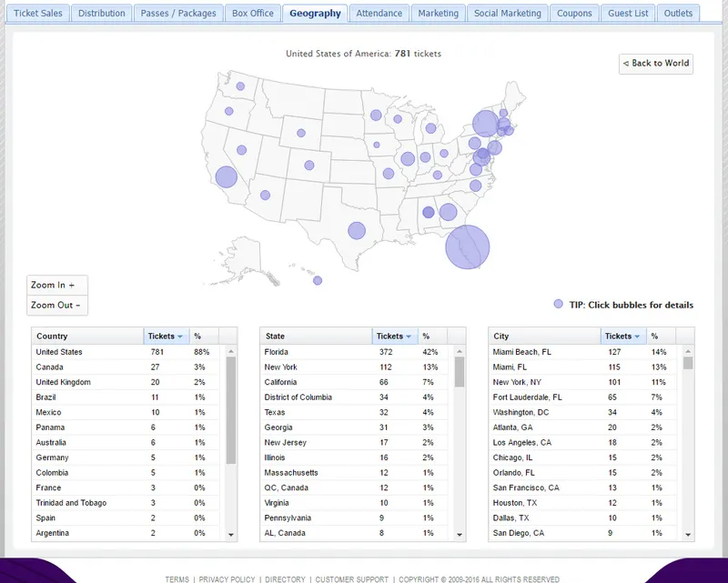Click down arrow of City table scrollbar

pyautogui.click(x=688, y=535)
